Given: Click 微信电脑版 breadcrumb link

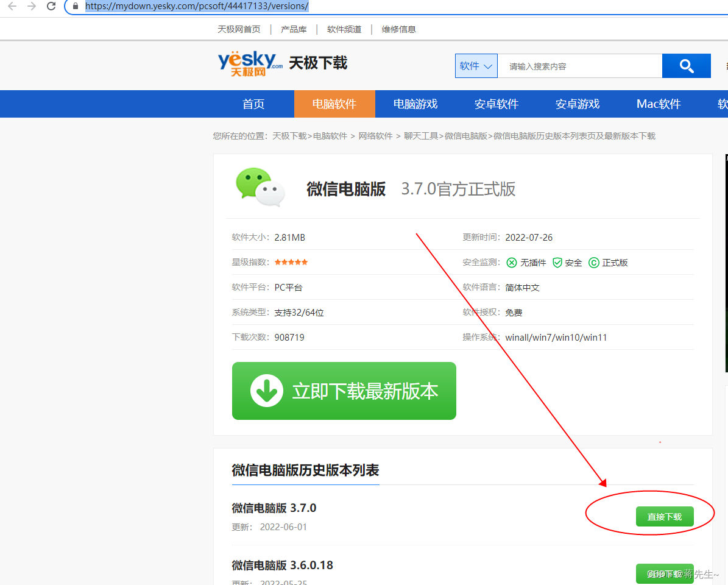Looking at the screenshot, I should pos(465,136).
